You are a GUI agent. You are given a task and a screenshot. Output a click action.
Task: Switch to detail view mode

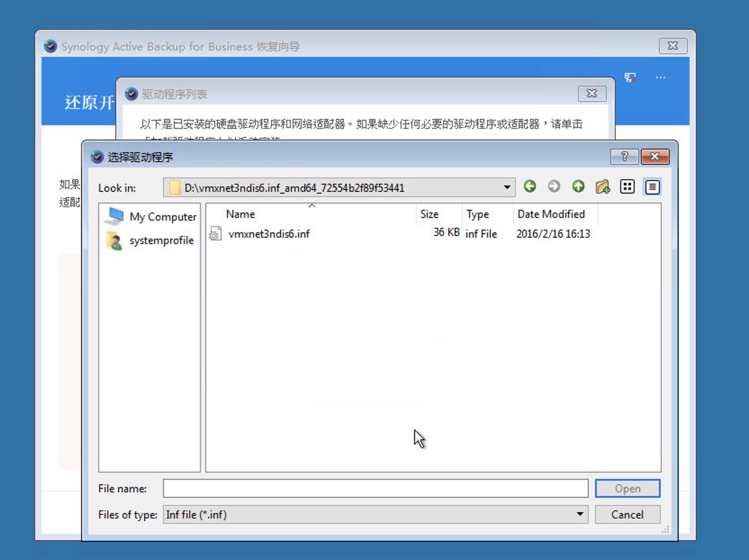652,186
